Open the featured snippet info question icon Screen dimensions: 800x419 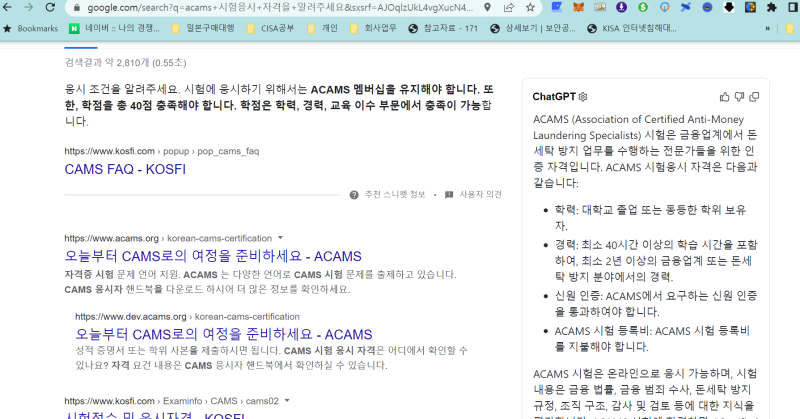354,194
